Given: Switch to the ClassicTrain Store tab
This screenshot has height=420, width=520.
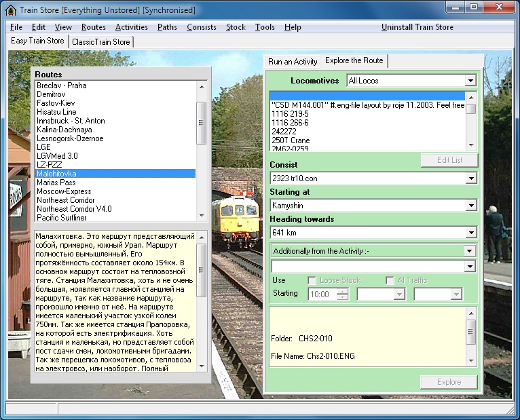Looking at the screenshot, I should click(100, 42).
